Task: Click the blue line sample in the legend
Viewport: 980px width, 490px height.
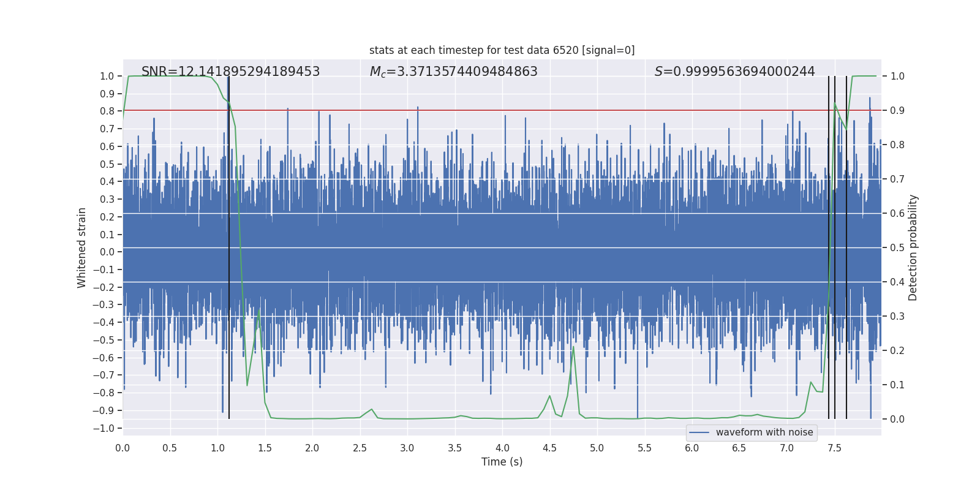Action: coord(699,432)
